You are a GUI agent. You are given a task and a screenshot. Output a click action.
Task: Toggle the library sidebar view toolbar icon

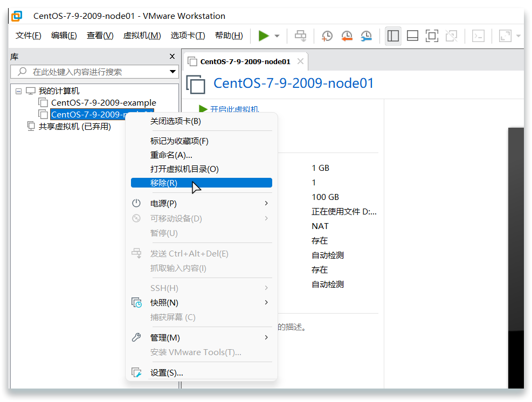coord(393,36)
